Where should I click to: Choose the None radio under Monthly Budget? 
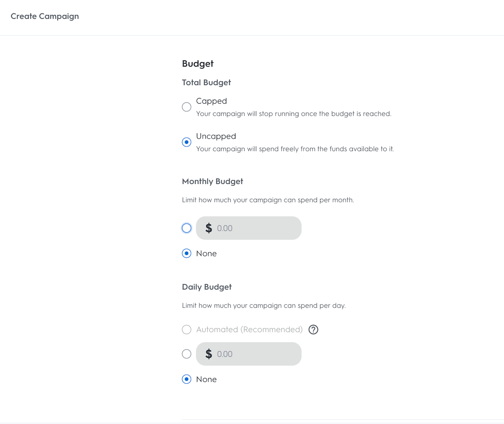[x=187, y=254]
